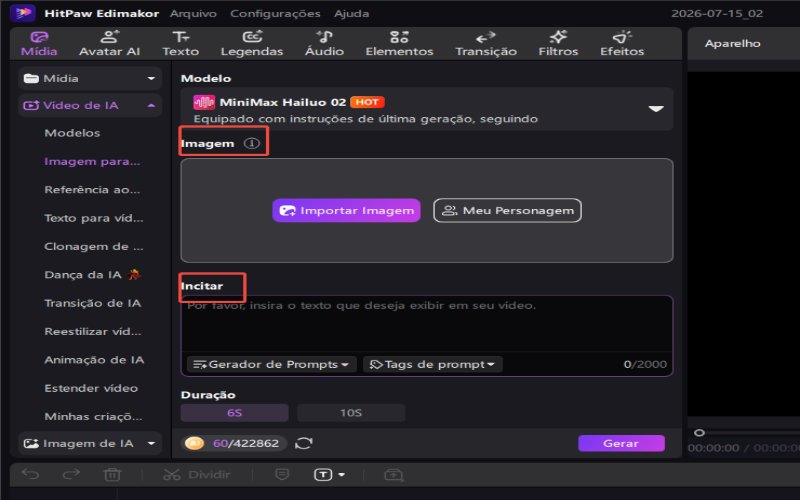
Task: Click the purple Gerar button
Action: pos(621,443)
